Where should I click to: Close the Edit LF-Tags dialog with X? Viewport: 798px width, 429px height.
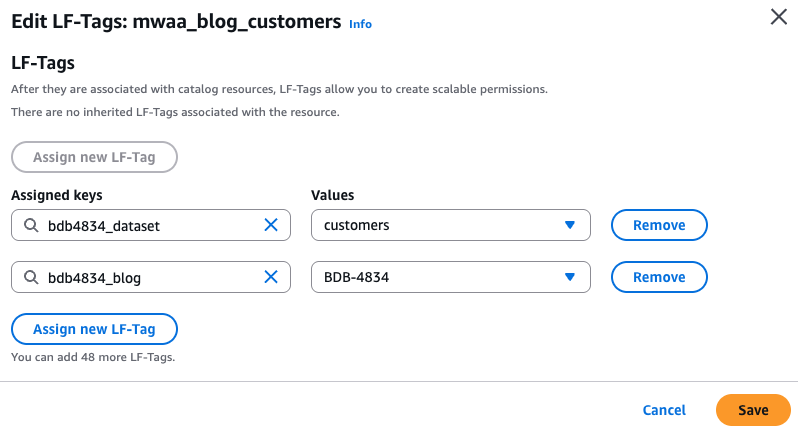(778, 17)
